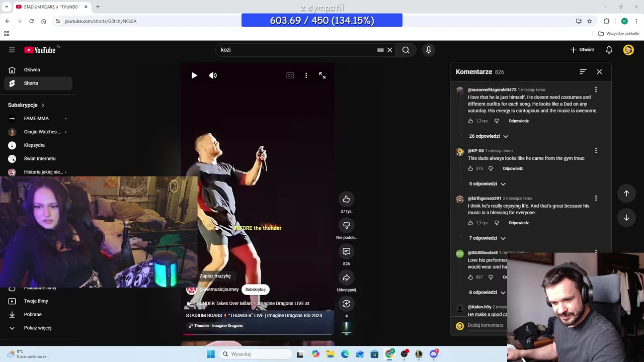The height and width of the screenshot is (362, 644).
Task: Click the Zapisz muzykę label
Action: pyautogui.click(x=215, y=276)
